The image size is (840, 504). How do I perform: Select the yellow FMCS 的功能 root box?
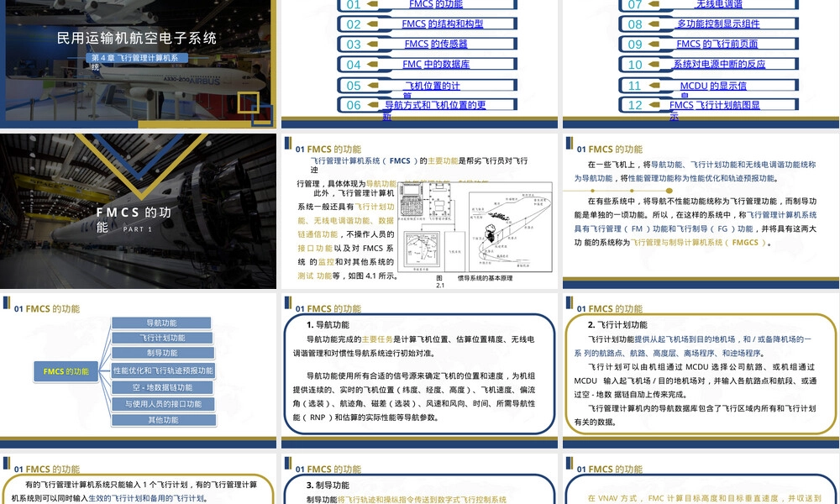[66, 371]
